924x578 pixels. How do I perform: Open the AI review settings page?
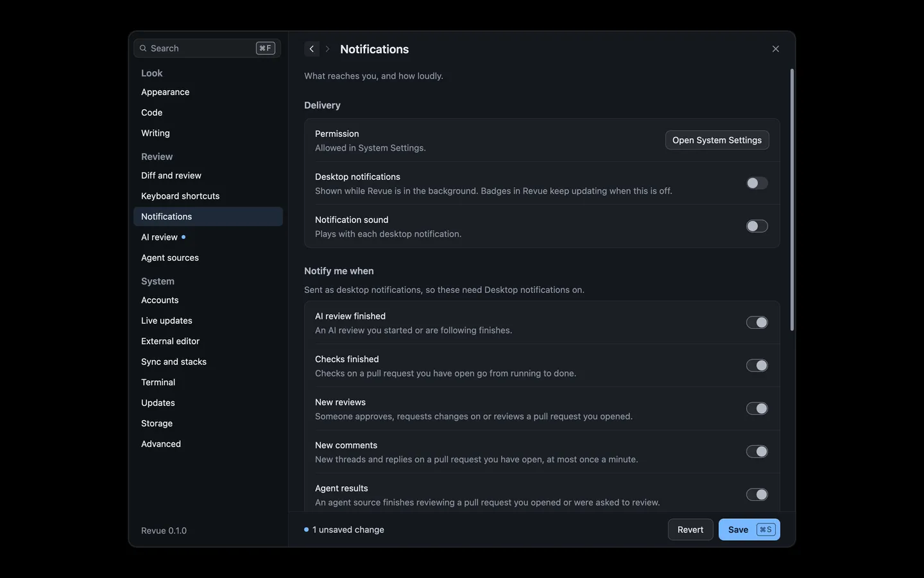[208, 237]
